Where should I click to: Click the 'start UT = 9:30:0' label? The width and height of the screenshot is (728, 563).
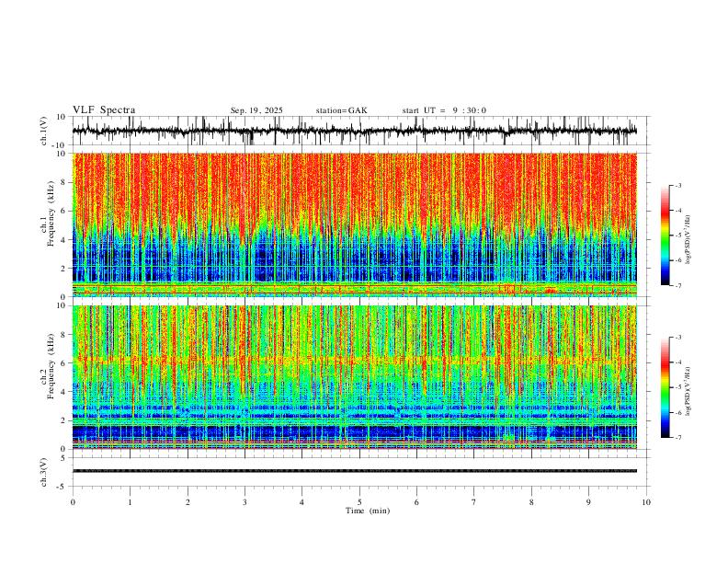click(x=444, y=110)
